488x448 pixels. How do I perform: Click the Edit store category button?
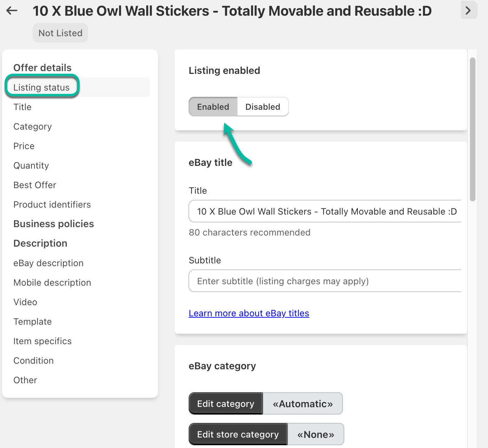[238, 434]
